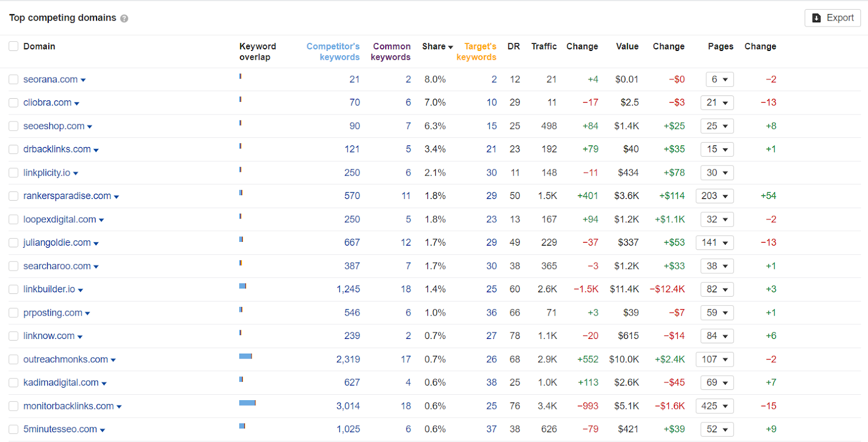This screenshot has width=868, height=442.
Task: Open pages dropdown 425 for monitorbacklinks.com
Action: click(x=715, y=406)
